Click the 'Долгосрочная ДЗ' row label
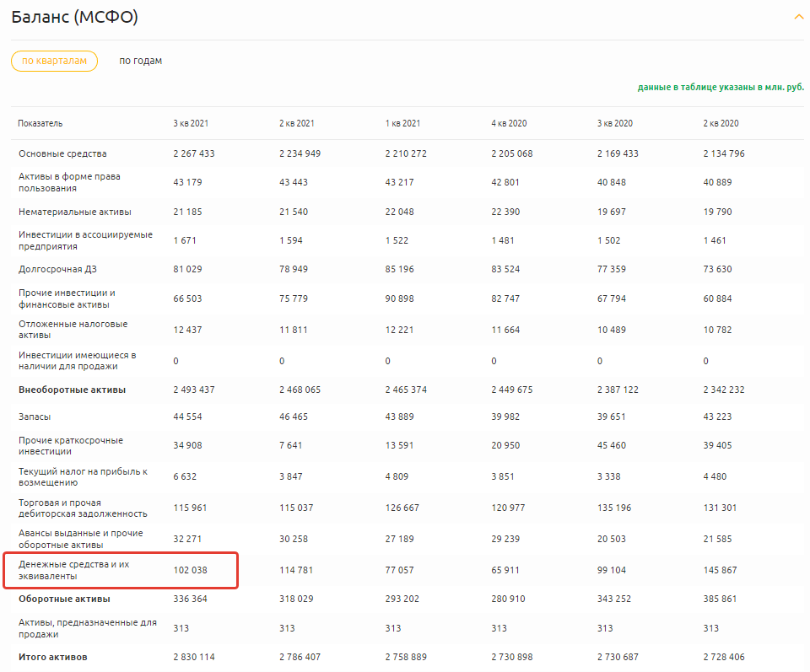Screen dimensions: 810x672 click(57, 269)
